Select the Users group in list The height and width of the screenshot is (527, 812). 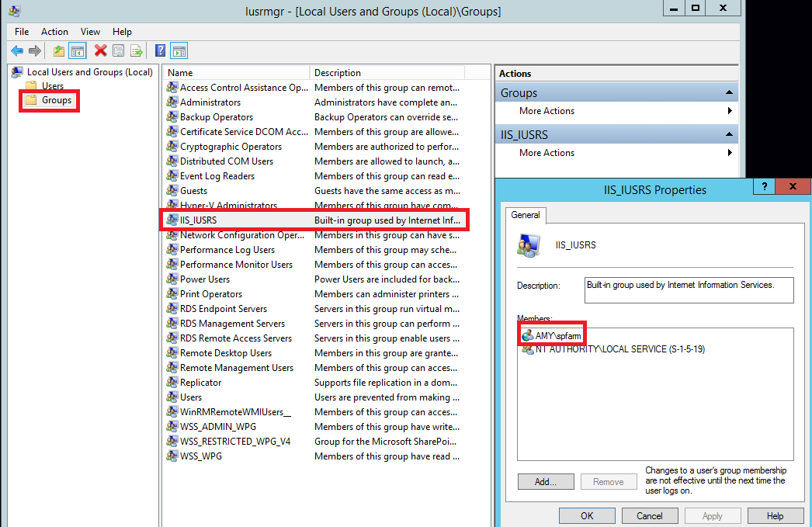pos(314,397)
